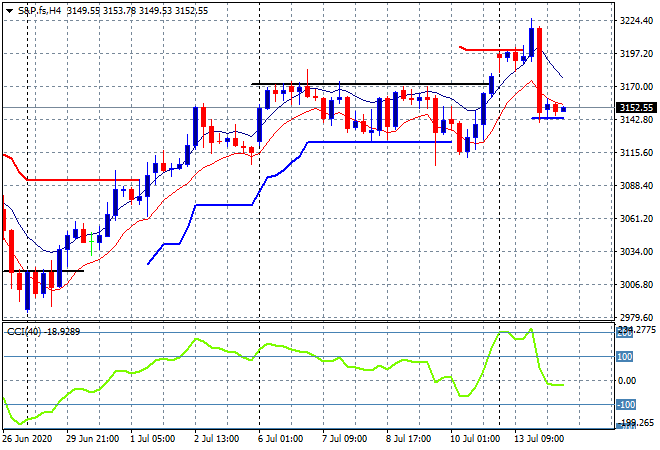Viewport: 660px width, 450px height.
Task: Click the 3088.40 price axis label
Action: pyautogui.click(x=636, y=186)
